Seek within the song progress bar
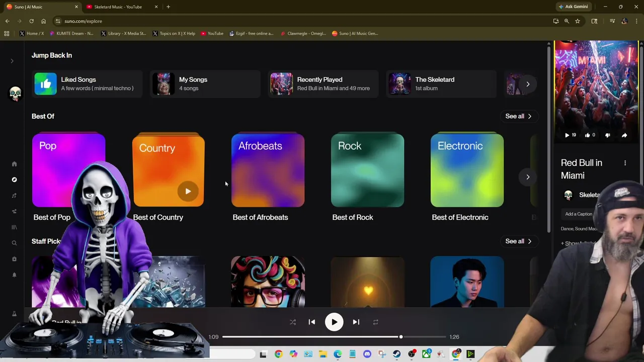This screenshot has height=362, width=644. 334,337
